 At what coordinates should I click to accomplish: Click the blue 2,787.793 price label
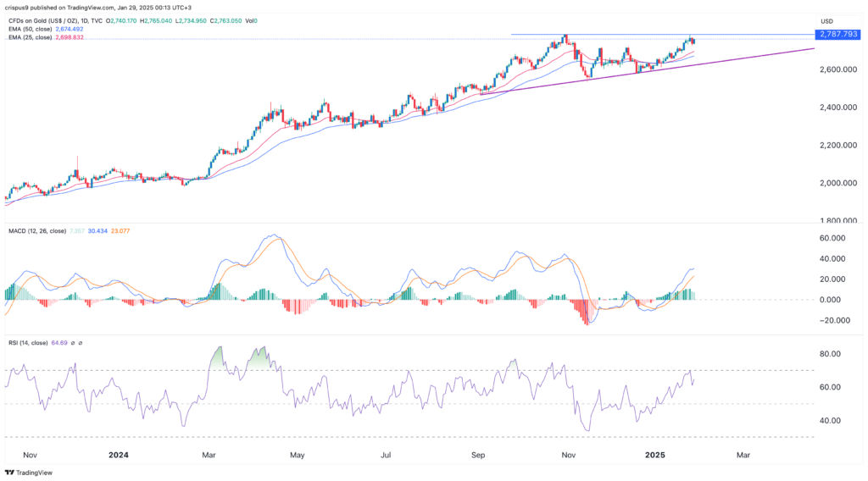(x=837, y=35)
